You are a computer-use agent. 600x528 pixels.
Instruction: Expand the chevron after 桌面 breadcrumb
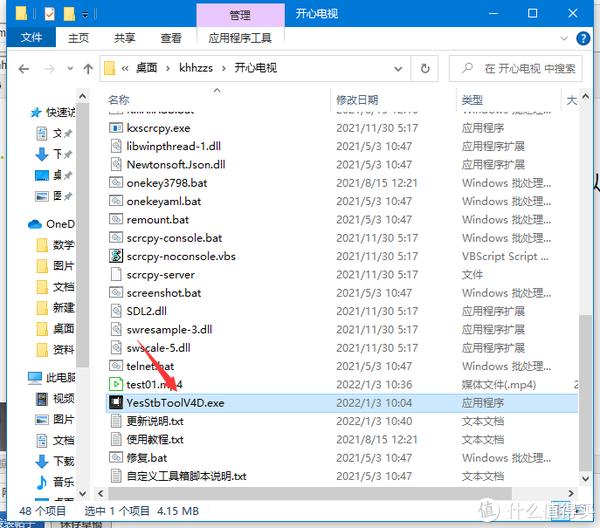168,69
